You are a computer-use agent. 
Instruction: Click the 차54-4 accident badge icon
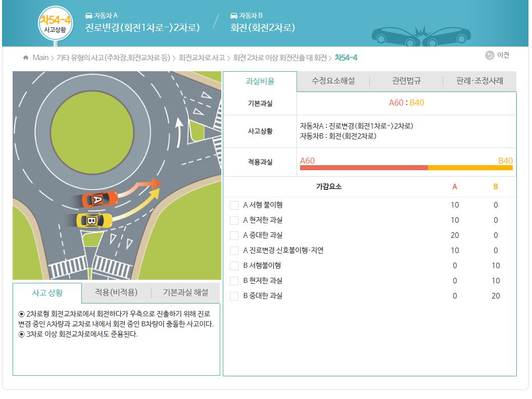(x=55, y=23)
